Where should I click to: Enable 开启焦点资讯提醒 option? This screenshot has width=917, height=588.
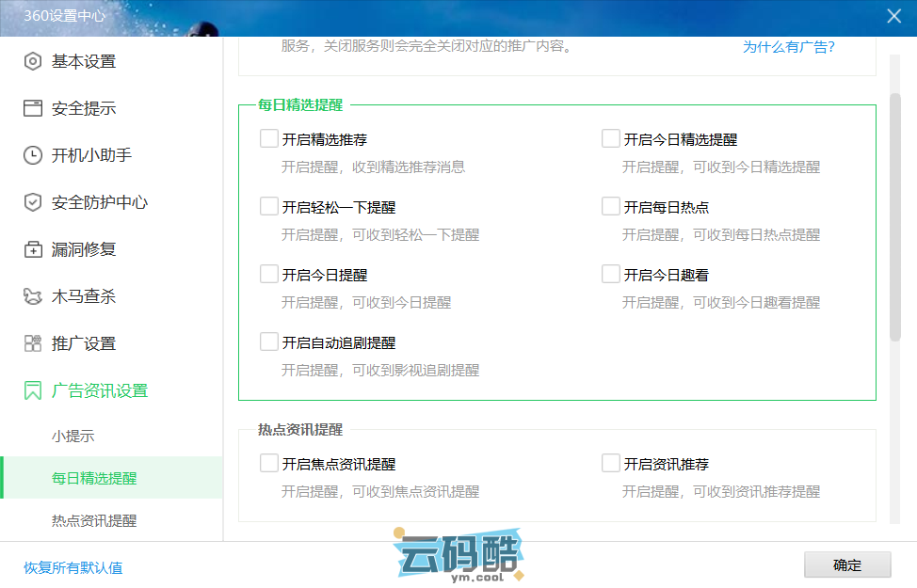coord(268,463)
